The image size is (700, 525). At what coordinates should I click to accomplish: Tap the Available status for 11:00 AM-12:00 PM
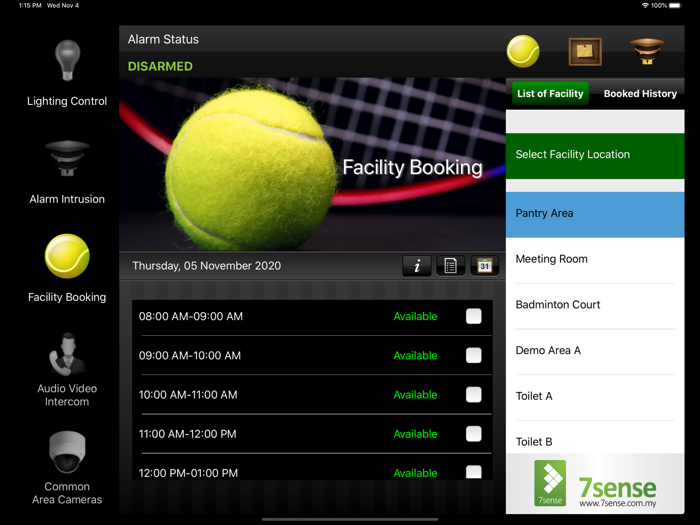[415, 434]
